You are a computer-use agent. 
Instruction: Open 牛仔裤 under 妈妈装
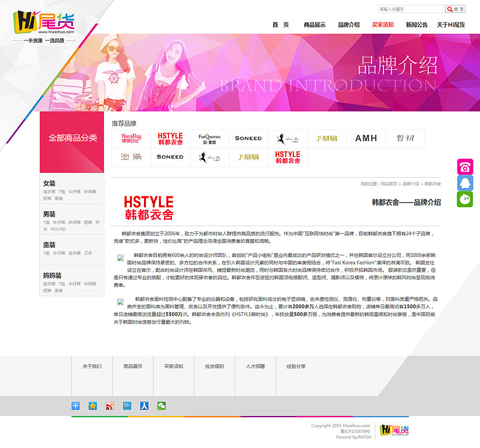coord(74,284)
